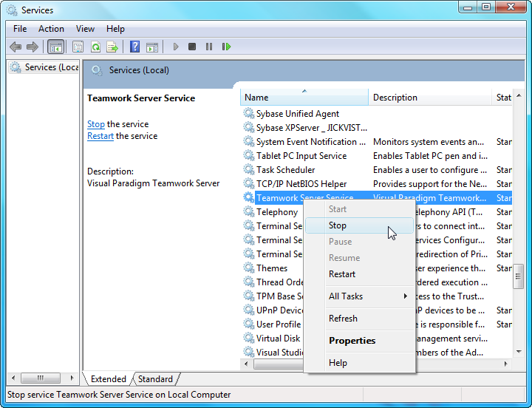The height and width of the screenshot is (408, 532).
Task: Open the File menu
Action: click(20, 29)
